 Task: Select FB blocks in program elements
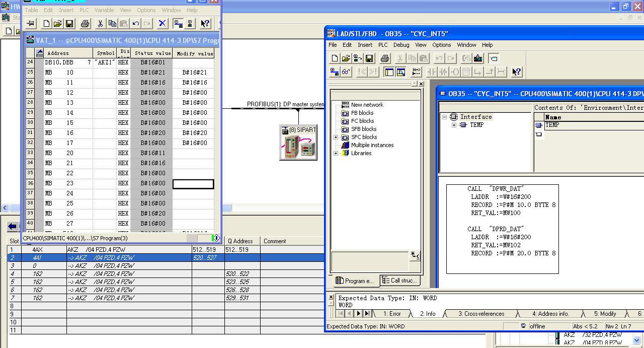[x=362, y=113]
